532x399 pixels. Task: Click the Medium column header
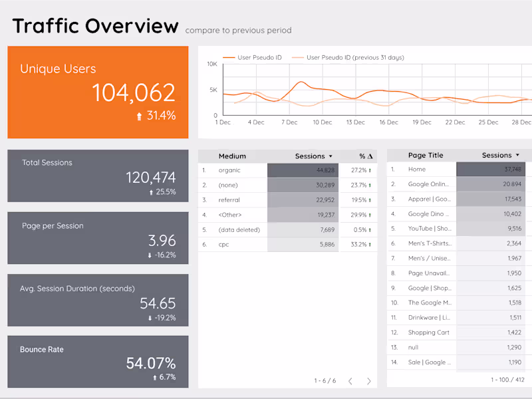(232, 156)
